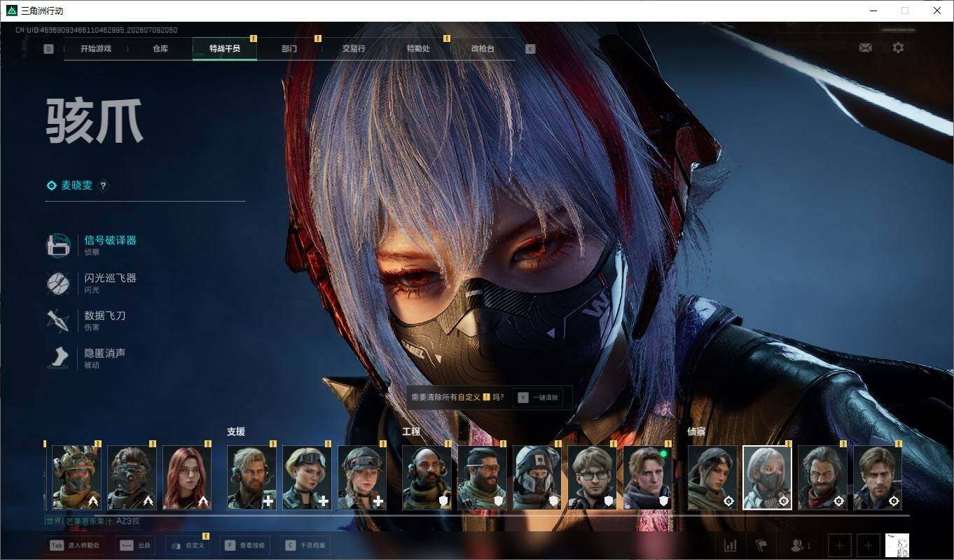Select the 隐匿消声 passive skill
The image size is (954, 560).
tap(86, 358)
